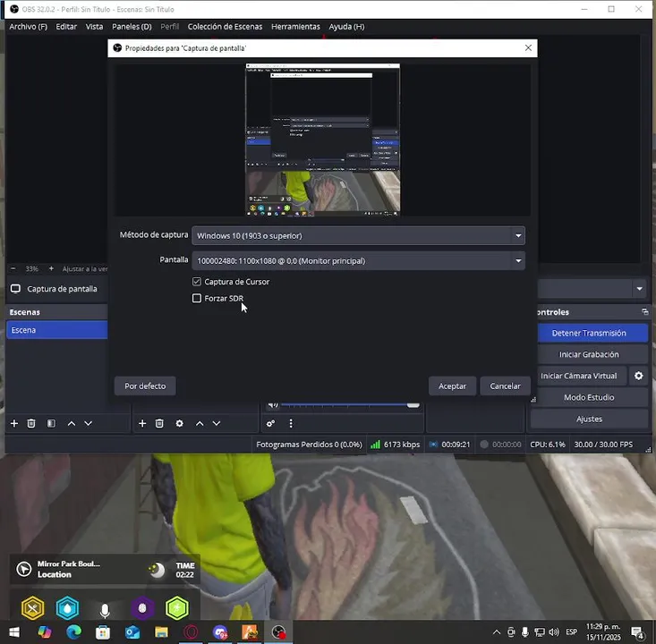Switch to Opera GX in the taskbar

[191, 631]
